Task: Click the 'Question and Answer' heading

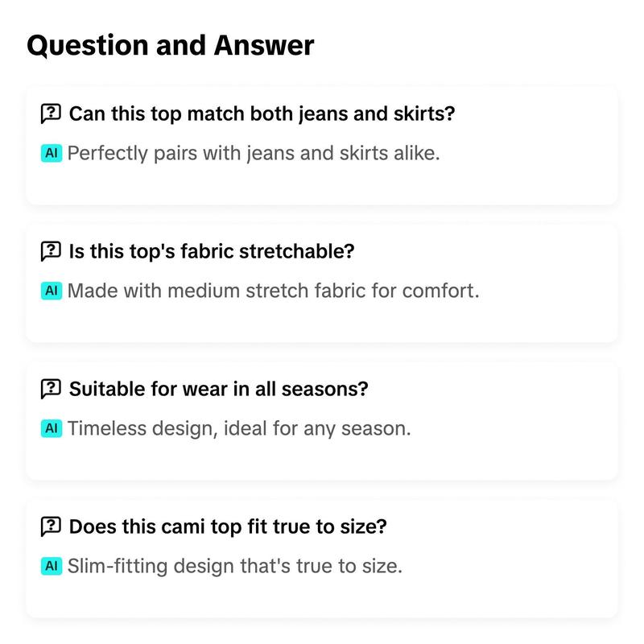Action: tap(171, 45)
